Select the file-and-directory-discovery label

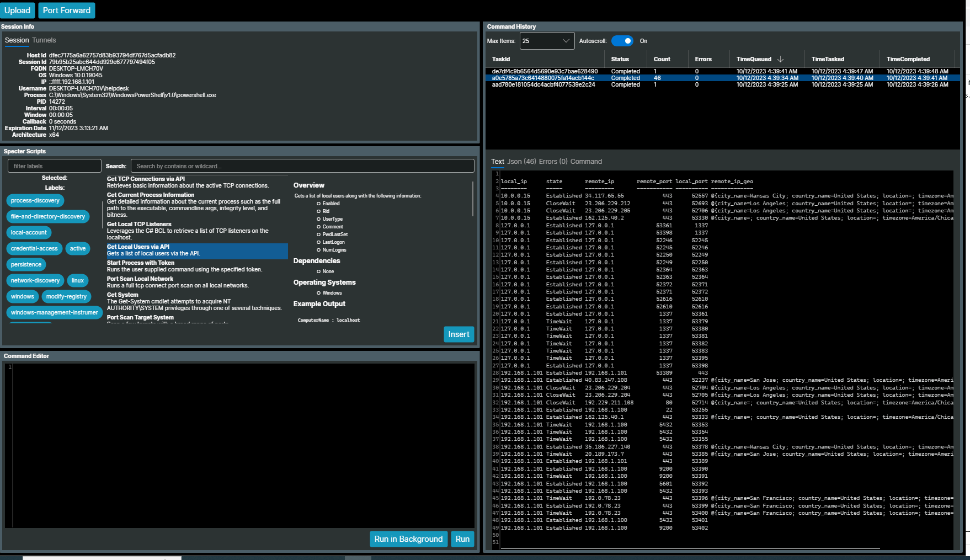pyautogui.click(x=48, y=216)
